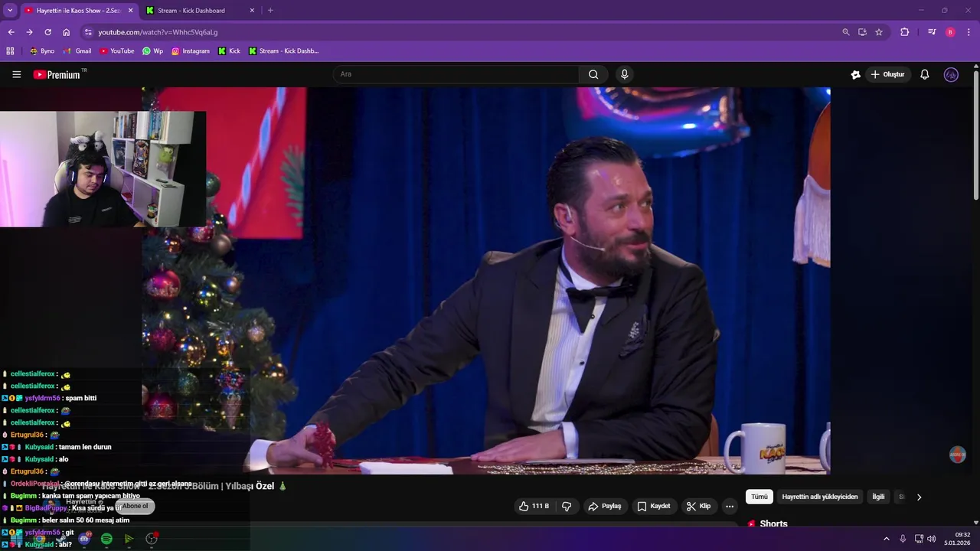Viewport: 980px width, 551px height.
Task: Install app icon in address bar
Action: 862,32
